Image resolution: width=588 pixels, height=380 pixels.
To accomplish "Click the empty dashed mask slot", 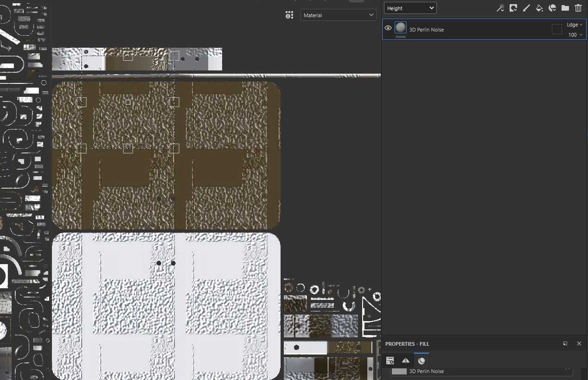I will pyautogui.click(x=557, y=30).
